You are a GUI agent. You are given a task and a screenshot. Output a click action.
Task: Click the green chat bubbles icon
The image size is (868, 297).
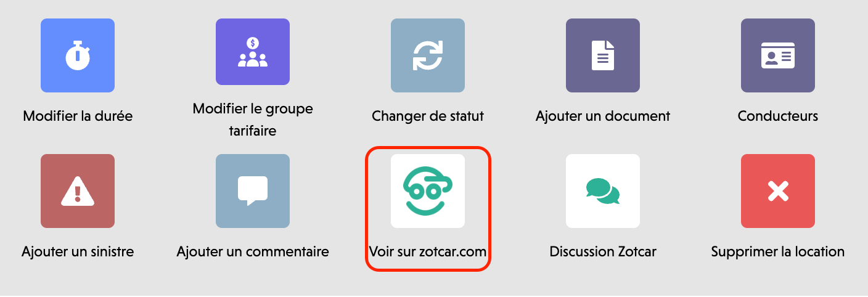[603, 191]
